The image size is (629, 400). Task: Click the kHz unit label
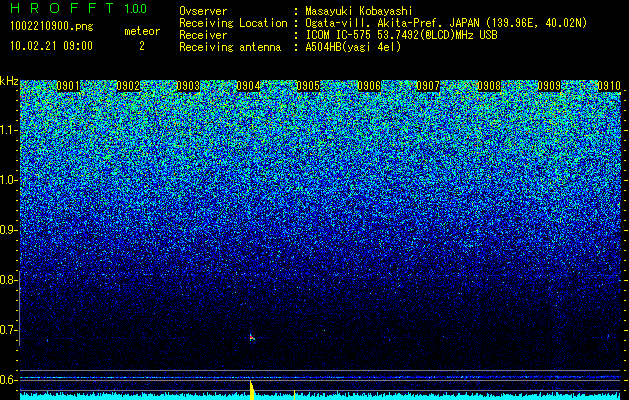click(9, 81)
